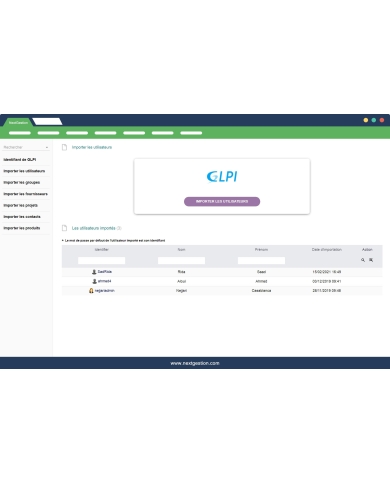390x484 pixels.
Task: Select Importer les projets in the sidebar
Action: coord(20,205)
